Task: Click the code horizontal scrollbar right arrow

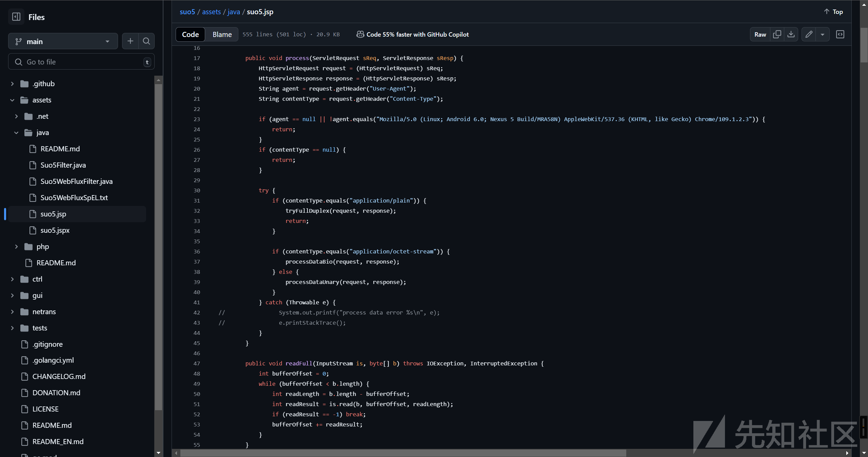Action: coord(847,453)
